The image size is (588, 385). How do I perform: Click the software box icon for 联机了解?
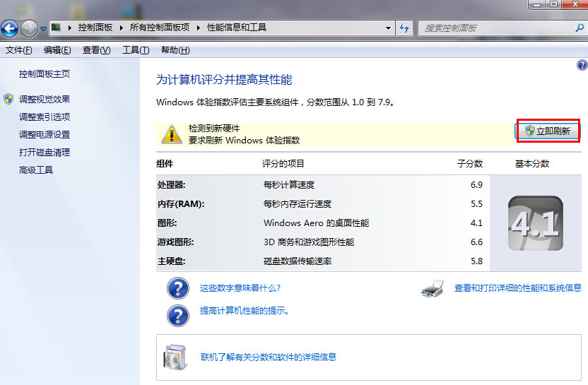(x=175, y=357)
